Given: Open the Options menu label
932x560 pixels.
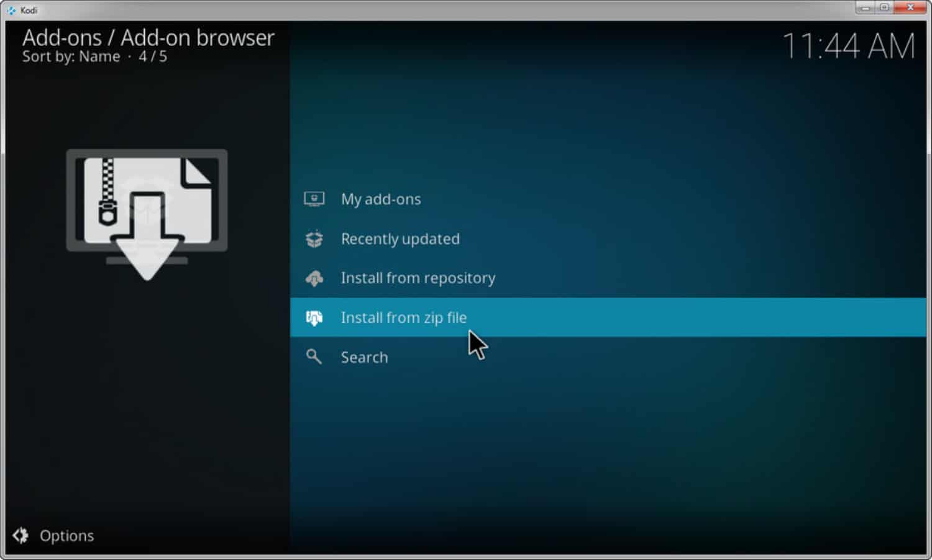Looking at the screenshot, I should pyautogui.click(x=66, y=536).
